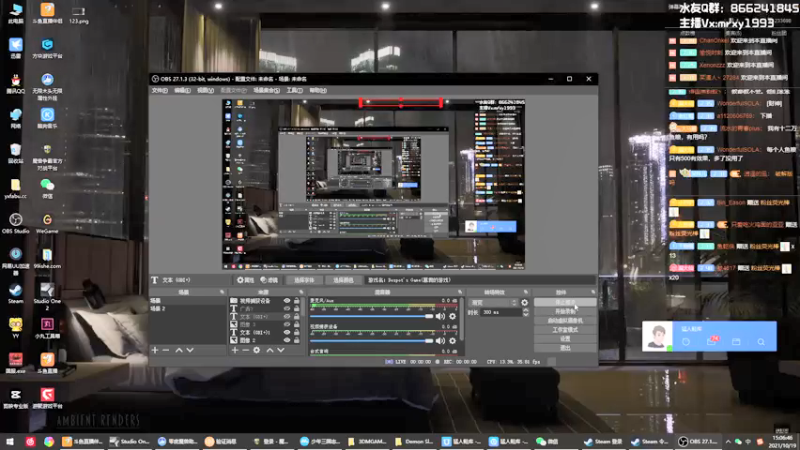
Task: Pop out the Audio Mixer dock panel
Action: [x=460, y=292]
